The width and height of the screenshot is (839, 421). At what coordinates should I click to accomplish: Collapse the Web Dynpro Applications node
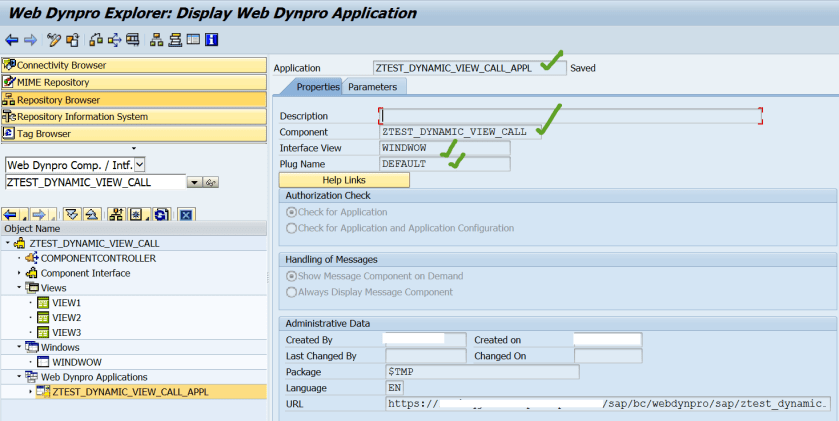pos(19,377)
